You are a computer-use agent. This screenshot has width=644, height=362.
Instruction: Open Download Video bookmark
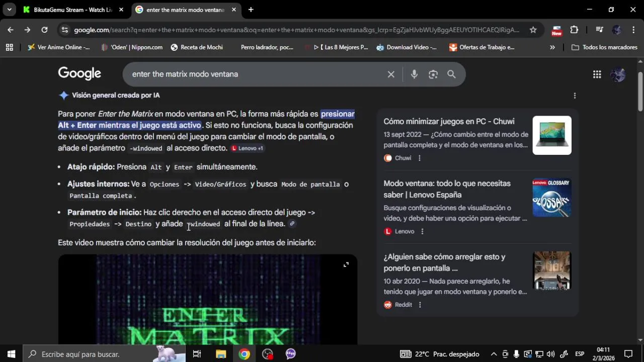click(407, 47)
